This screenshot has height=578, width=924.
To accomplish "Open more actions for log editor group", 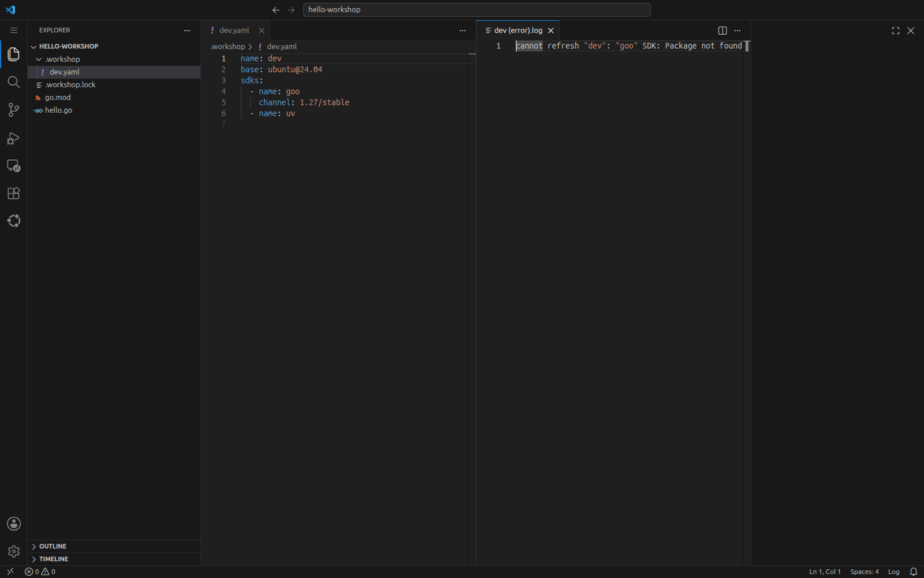I will pos(737,31).
